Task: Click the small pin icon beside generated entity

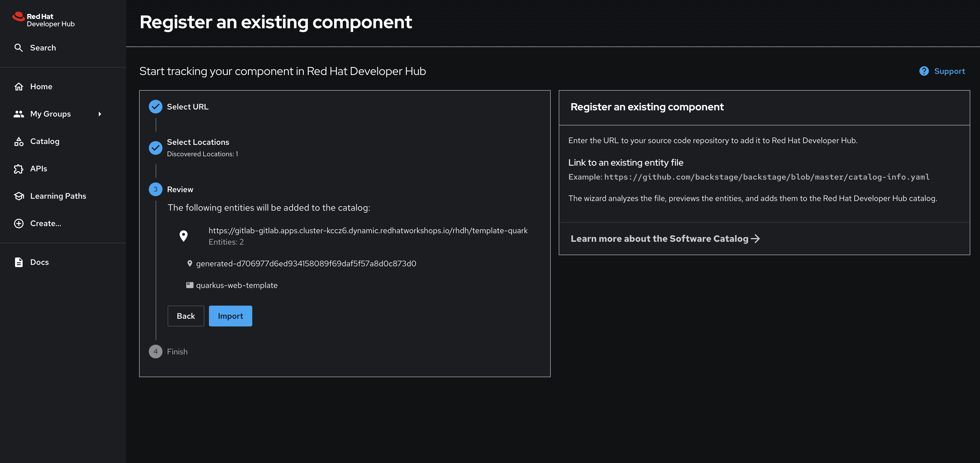Action: (190, 263)
